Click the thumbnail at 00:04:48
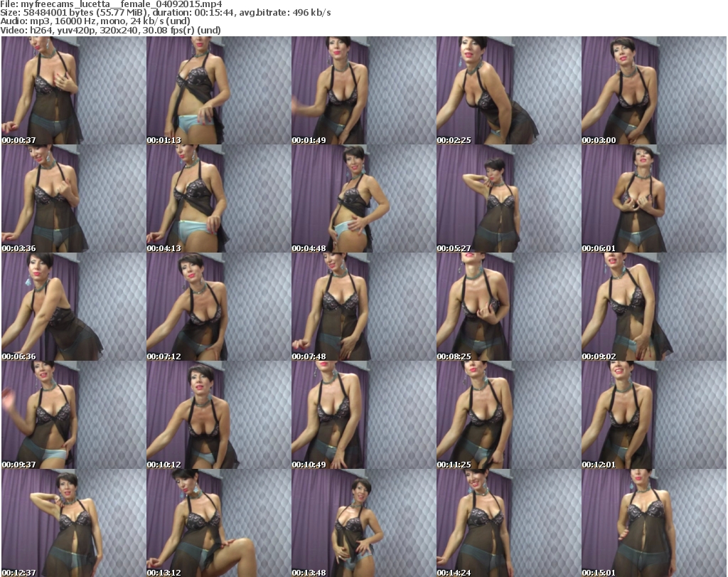 click(x=363, y=198)
